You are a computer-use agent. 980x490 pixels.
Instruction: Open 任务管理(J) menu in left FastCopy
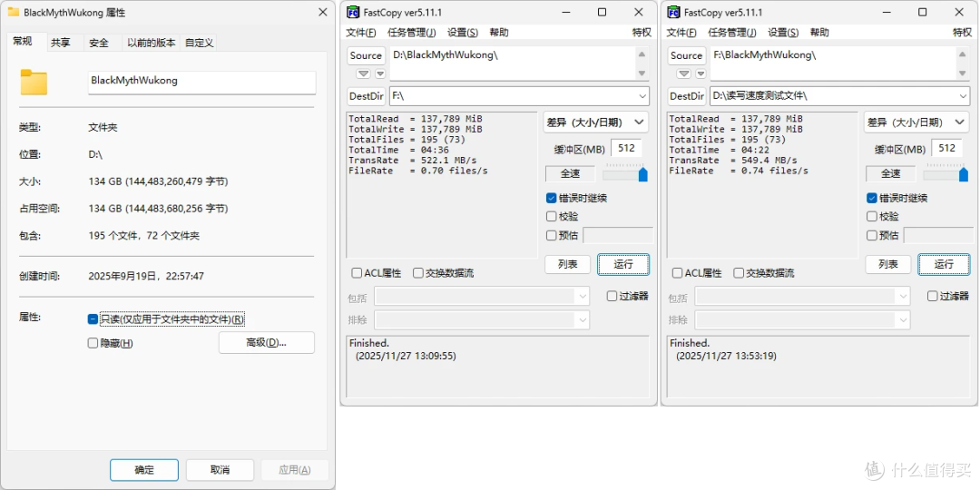[411, 33]
